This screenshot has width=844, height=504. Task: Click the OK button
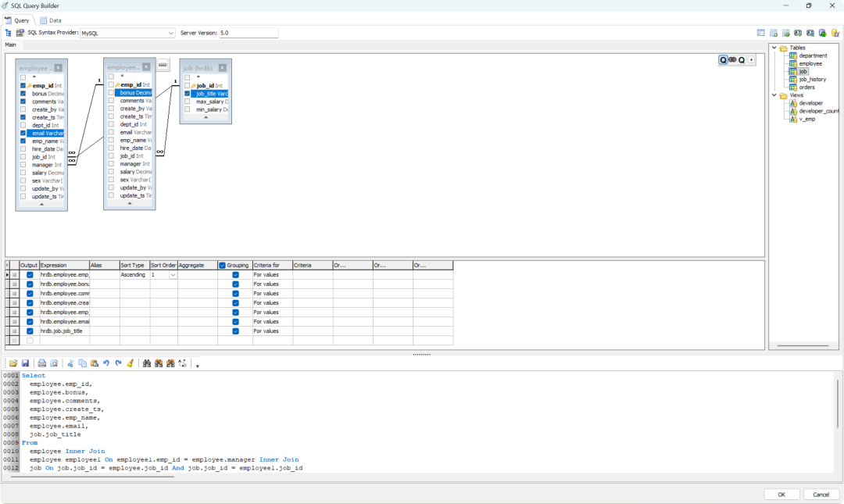point(781,495)
